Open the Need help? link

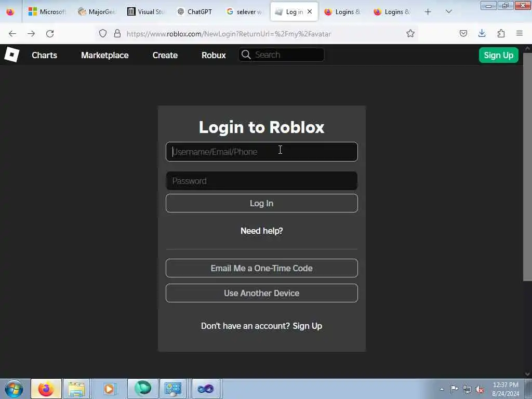click(262, 231)
